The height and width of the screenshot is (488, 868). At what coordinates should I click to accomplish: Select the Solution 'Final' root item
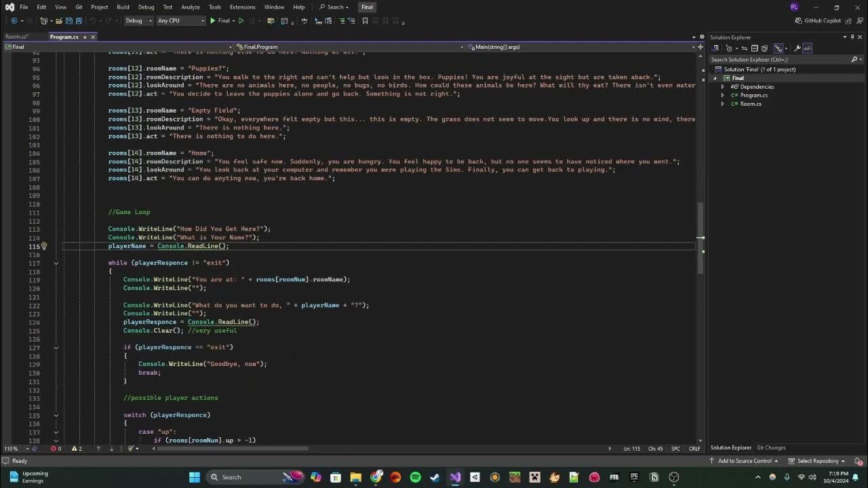tap(759, 69)
